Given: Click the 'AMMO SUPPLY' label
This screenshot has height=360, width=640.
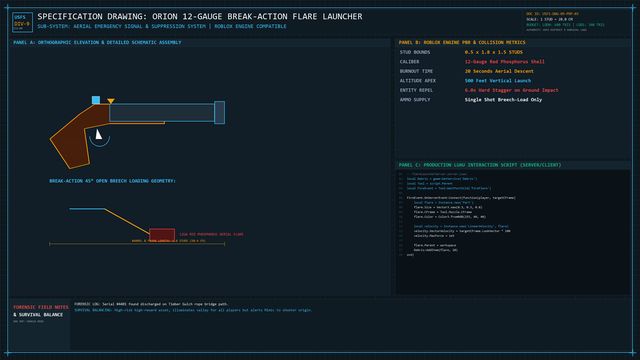Looking at the screenshot, I should (415, 100).
